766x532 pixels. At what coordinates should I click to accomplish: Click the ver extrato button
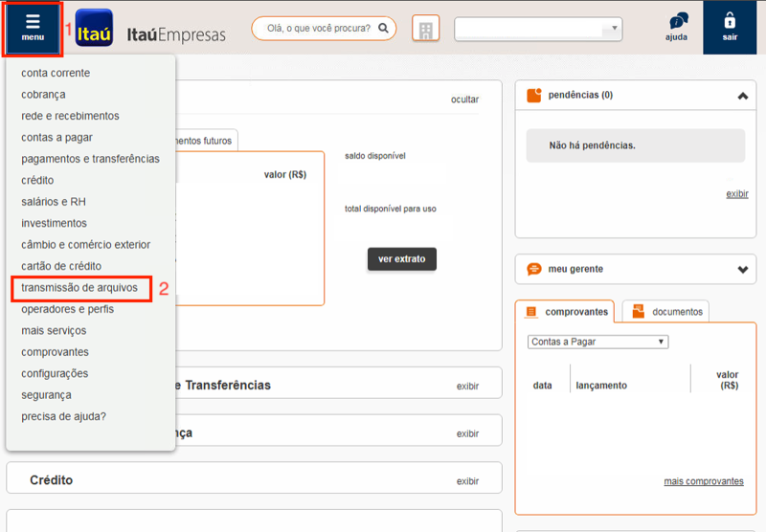point(401,258)
